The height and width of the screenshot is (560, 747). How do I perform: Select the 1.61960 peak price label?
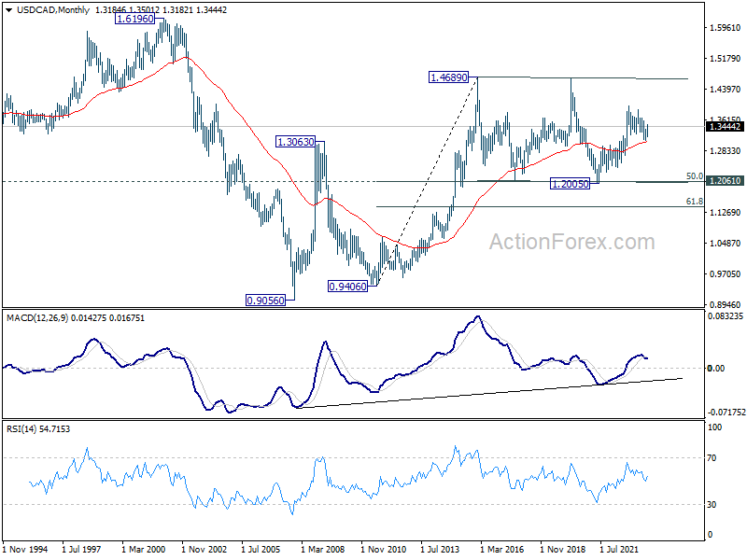pos(135,19)
